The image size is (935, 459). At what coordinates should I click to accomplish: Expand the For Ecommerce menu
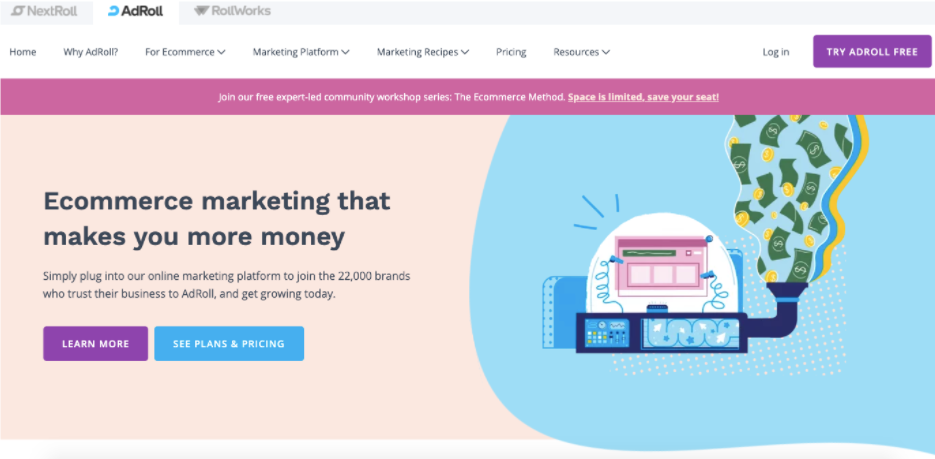pyautogui.click(x=185, y=52)
